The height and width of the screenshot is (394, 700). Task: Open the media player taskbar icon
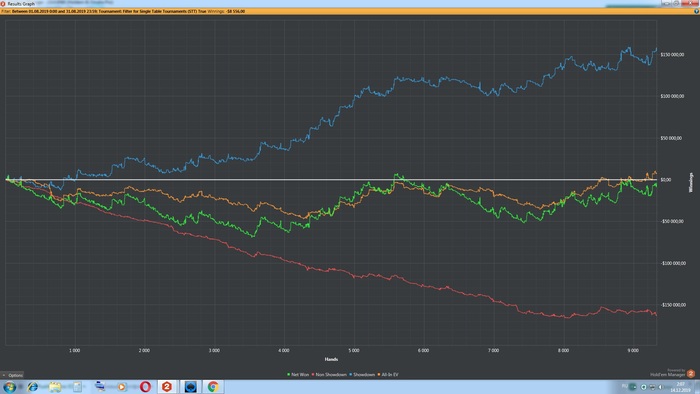click(122, 386)
